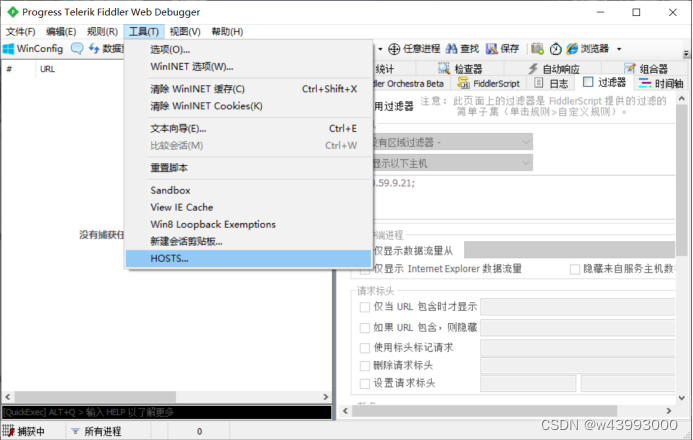Click the Find binoculars icon
Image resolution: width=693 pixels, height=440 pixels.
[452, 49]
